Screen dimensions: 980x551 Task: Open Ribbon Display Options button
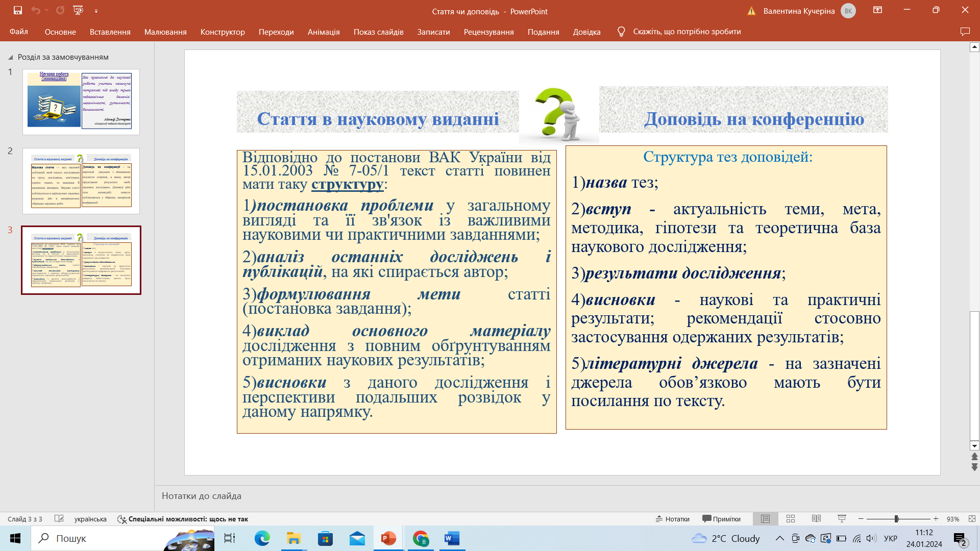(x=877, y=10)
